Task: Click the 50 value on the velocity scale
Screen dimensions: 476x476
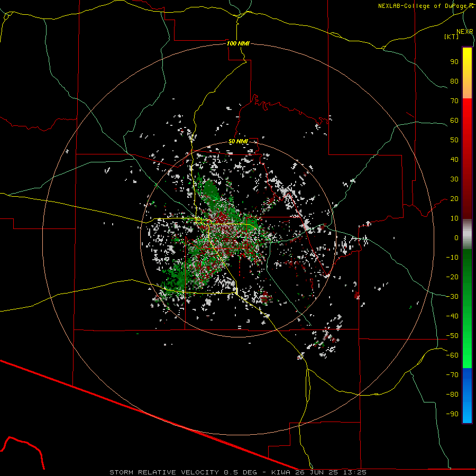Action: click(x=454, y=140)
